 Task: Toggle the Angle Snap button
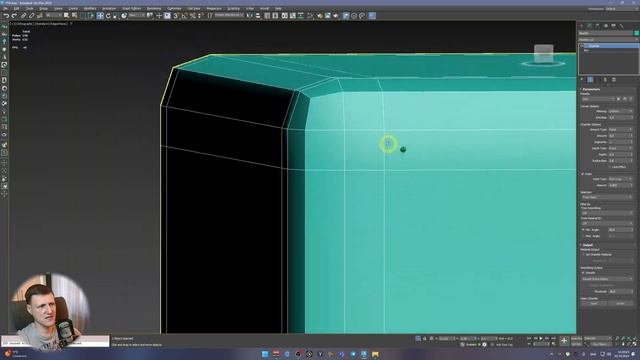pos(184,16)
